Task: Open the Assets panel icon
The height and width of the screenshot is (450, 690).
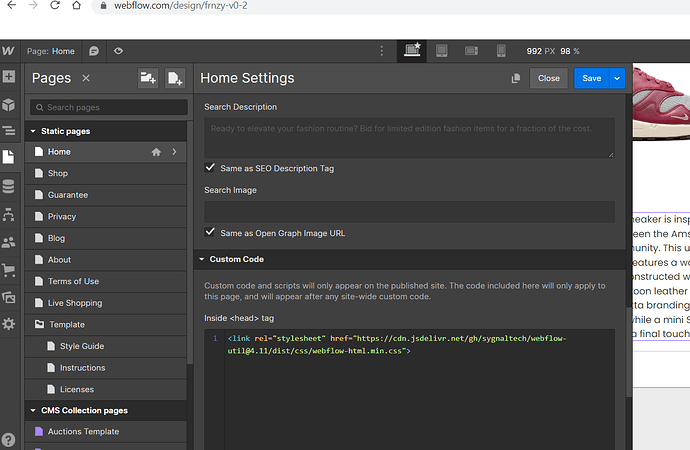Action: click(9, 296)
